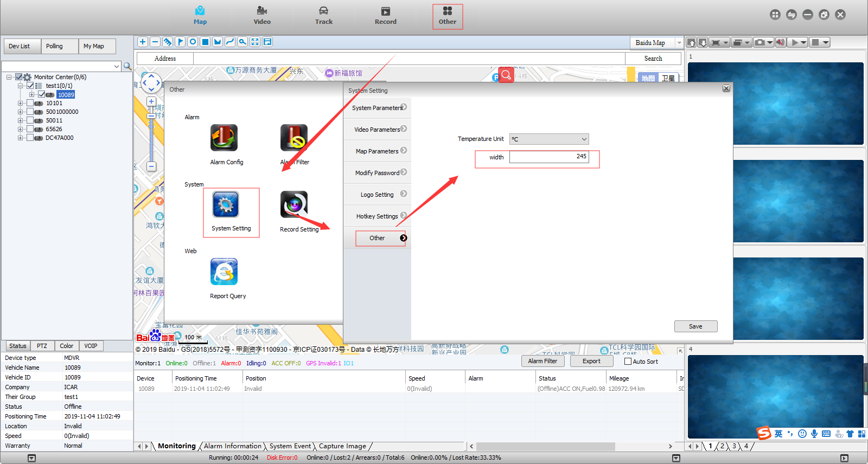Toggle full-screen map view icon
Viewport: 868px width, 464px height.
pos(255,42)
